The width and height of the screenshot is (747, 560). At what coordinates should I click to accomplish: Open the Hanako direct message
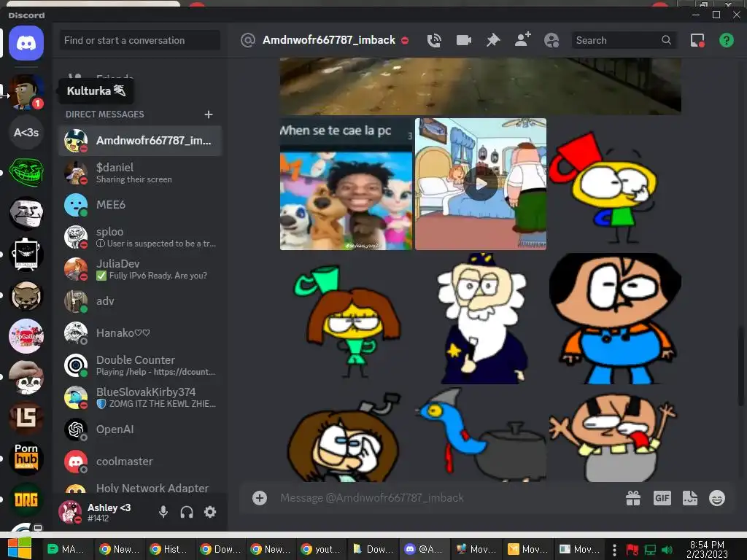140,332
